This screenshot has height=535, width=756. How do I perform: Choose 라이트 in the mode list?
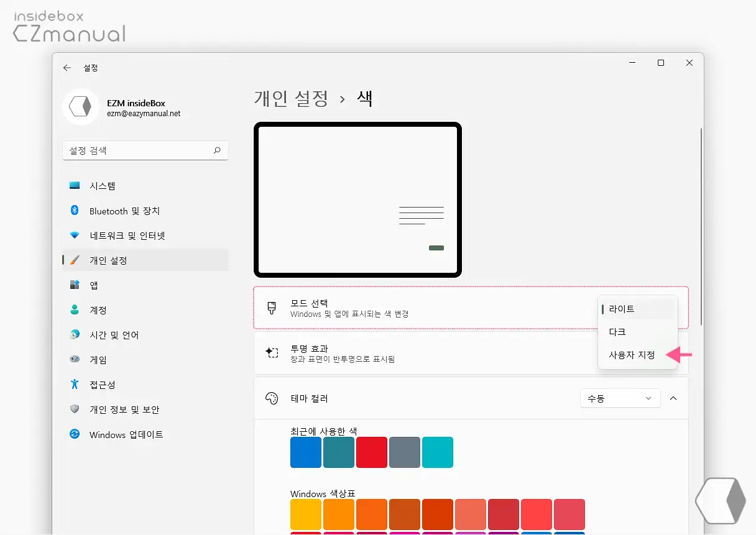point(638,309)
